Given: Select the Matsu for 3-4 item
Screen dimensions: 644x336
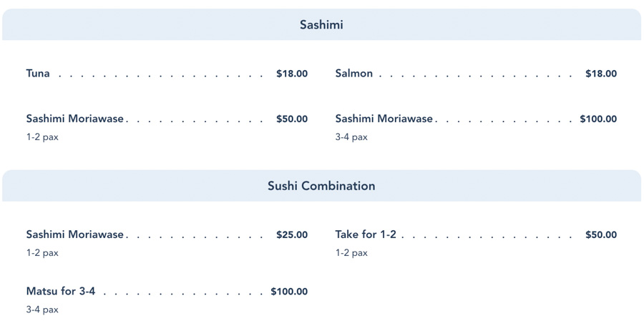Looking at the screenshot, I should (61, 292).
